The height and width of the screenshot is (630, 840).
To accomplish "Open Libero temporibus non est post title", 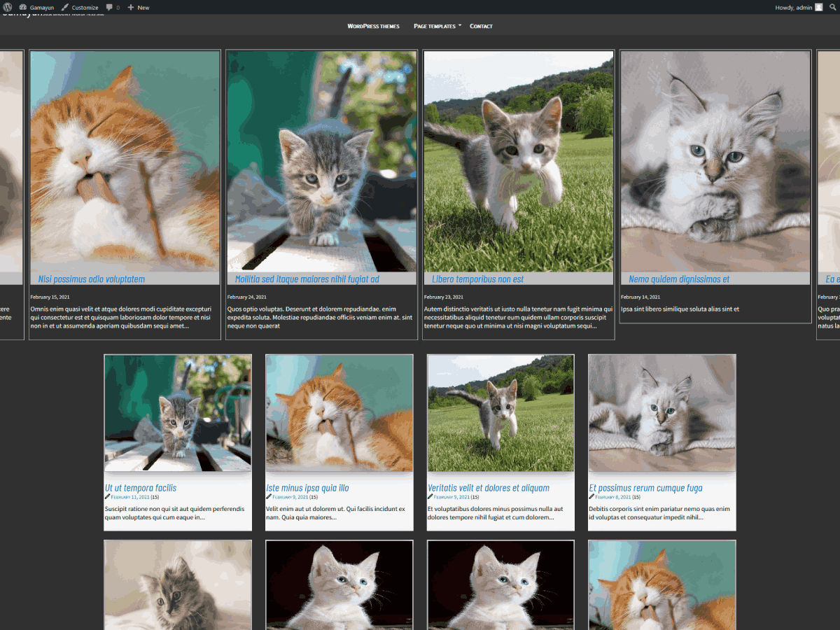I will [x=477, y=279].
